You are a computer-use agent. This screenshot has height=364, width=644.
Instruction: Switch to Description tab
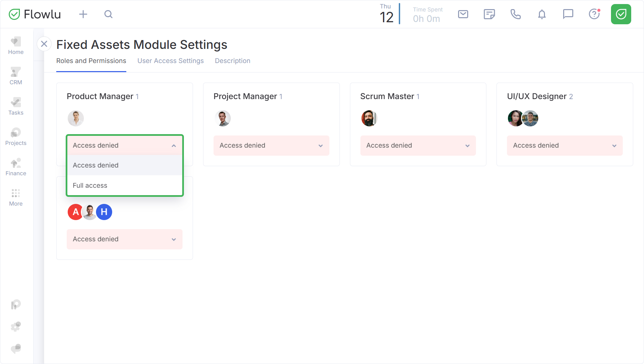coord(232,61)
